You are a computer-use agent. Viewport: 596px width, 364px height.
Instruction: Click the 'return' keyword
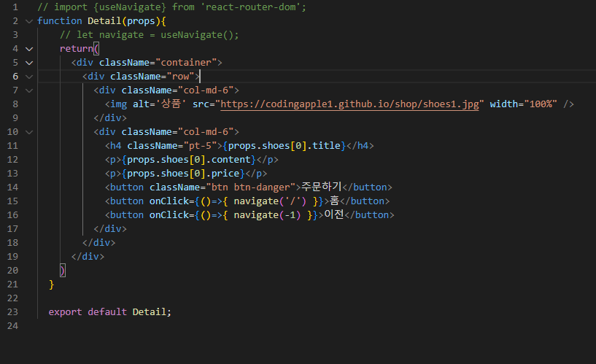pos(77,49)
